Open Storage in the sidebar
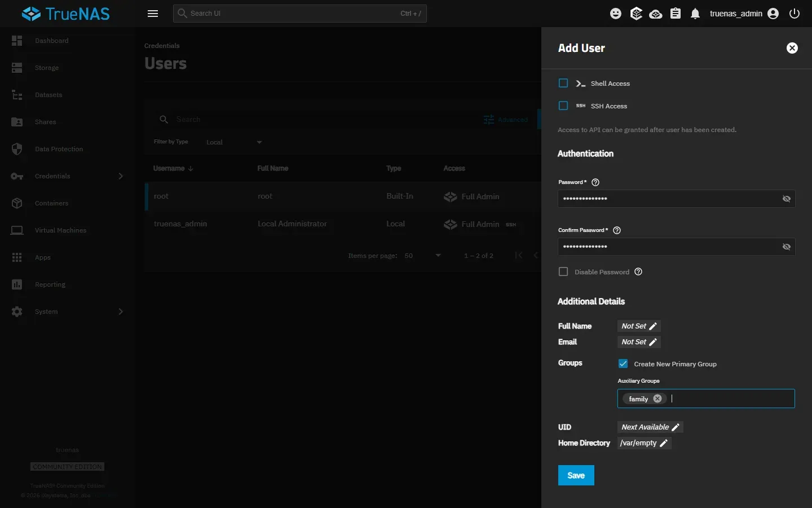This screenshot has height=508, width=812. pos(68,68)
